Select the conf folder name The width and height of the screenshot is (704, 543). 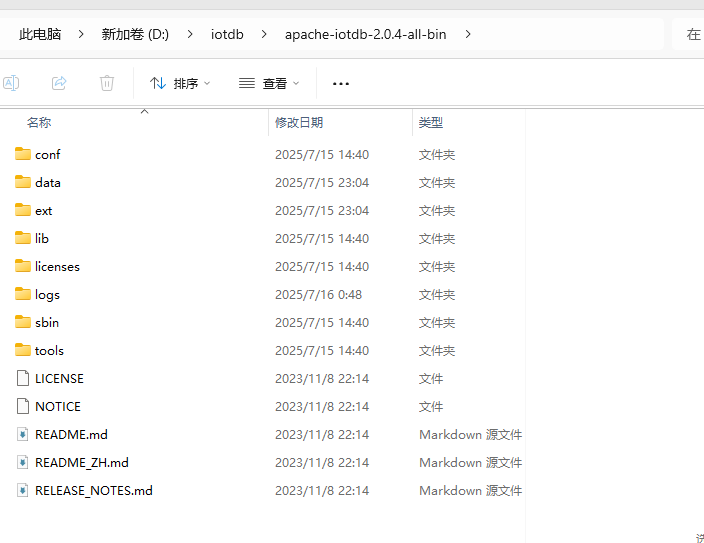pyautogui.click(x=48, y=155)
